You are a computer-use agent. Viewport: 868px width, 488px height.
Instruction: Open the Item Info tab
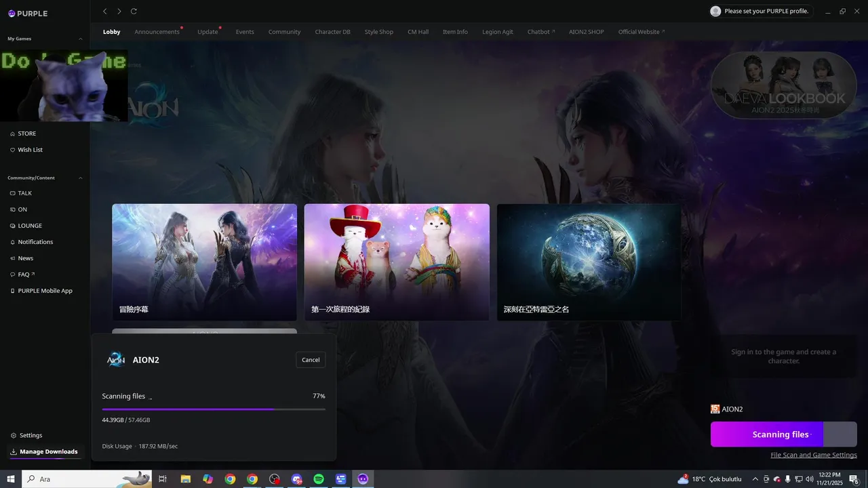point(455,32)
